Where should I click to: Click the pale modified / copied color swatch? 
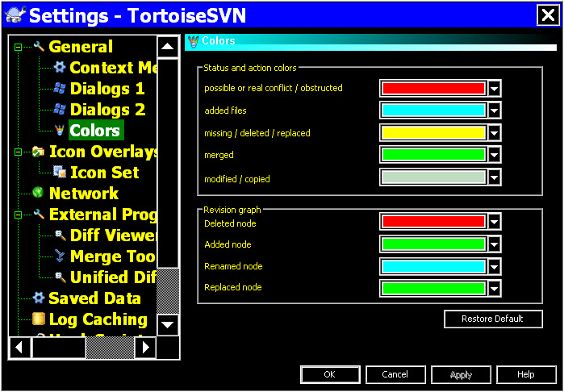(433, 177)
